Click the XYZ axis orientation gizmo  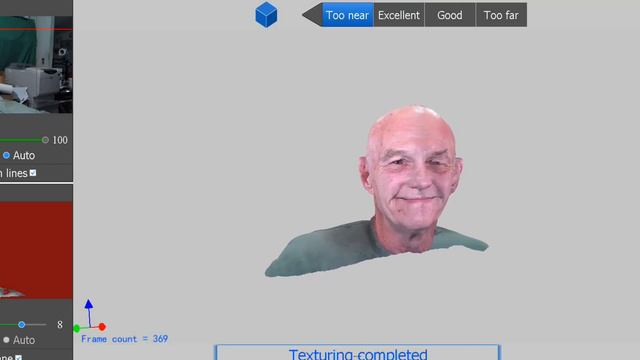pyautogui.click(x=89, y=316)
